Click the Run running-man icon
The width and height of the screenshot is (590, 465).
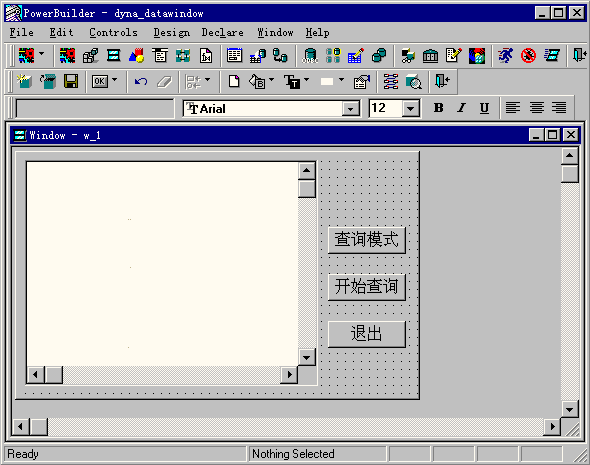click(x=505, y=56)
